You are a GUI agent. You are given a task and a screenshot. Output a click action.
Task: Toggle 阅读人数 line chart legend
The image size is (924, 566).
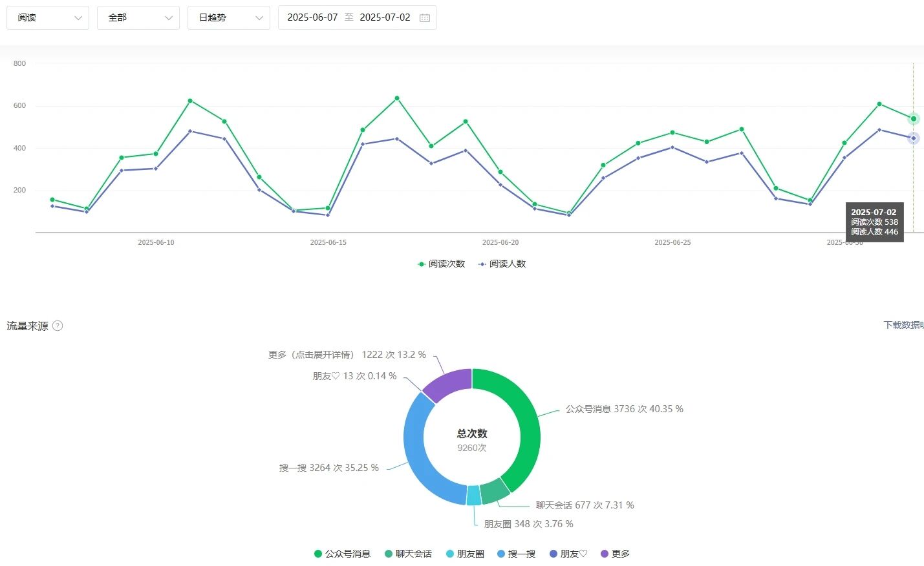(x=502, y=264)
